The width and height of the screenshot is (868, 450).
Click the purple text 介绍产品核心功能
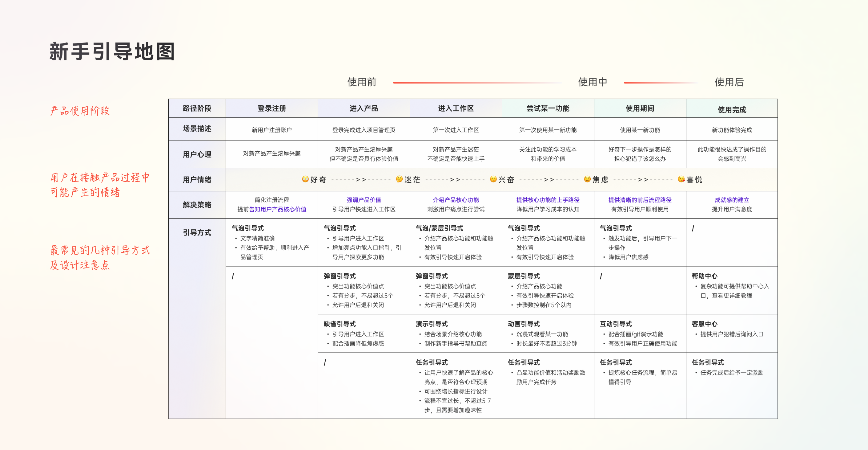point(456,200)
